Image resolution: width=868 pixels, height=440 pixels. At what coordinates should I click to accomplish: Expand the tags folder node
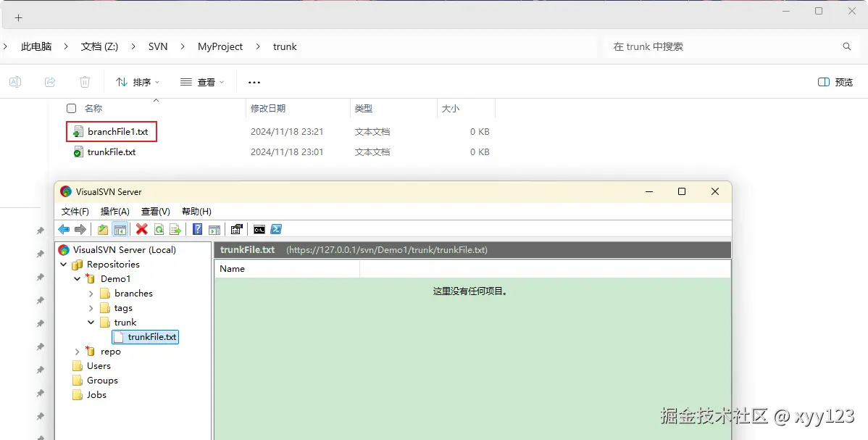91,308
